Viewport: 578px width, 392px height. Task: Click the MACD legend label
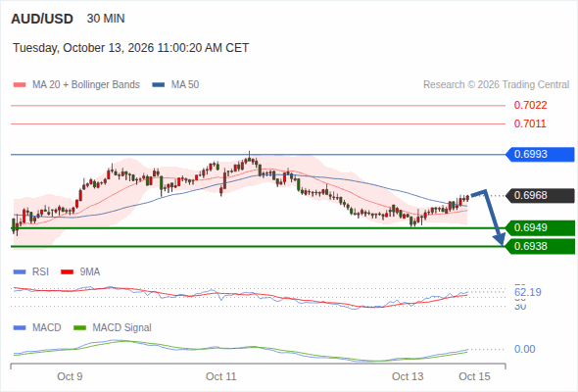click(47, 328)
